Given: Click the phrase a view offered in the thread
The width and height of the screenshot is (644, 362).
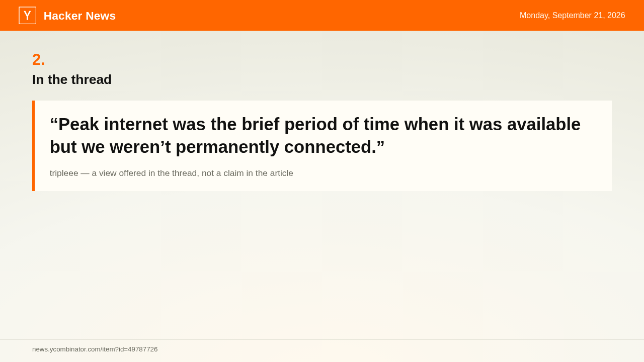Looking at the screenshot, I should (x=144, y=173).
